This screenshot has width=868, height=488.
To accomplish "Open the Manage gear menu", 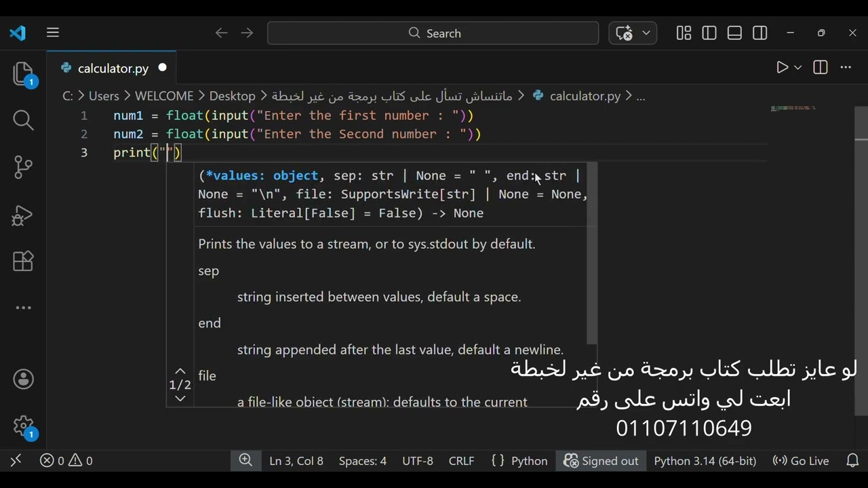I will pyautogui.click(x=23, y=426).
